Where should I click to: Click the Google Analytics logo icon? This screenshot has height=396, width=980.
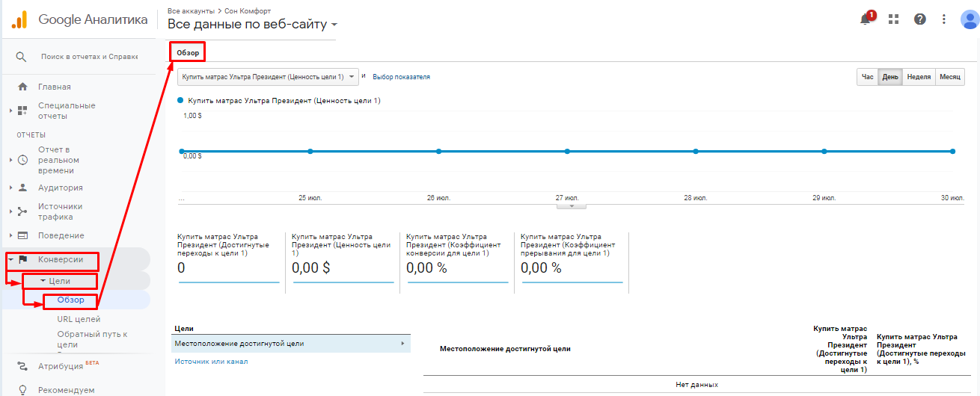[19, 19]
